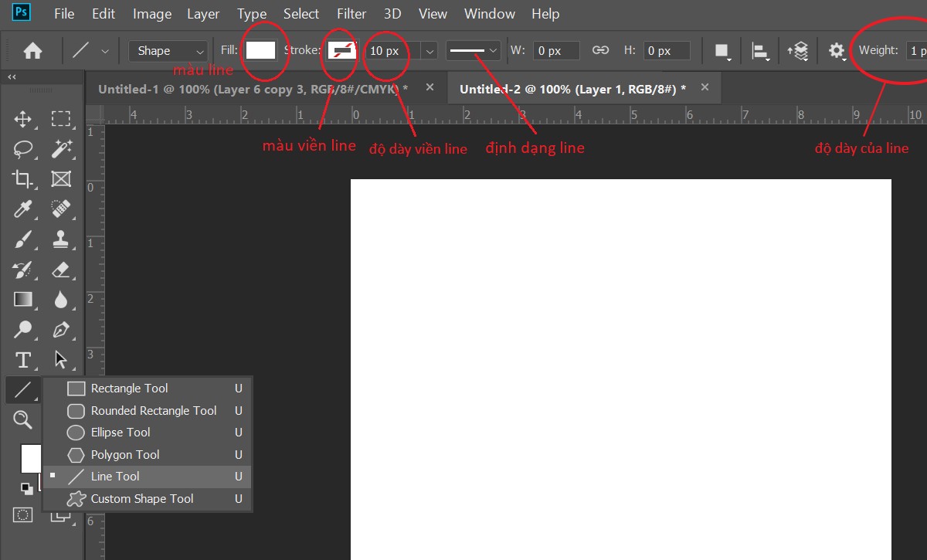Open the Shape tool mode dropdown
927x560 pixels.
167,50
